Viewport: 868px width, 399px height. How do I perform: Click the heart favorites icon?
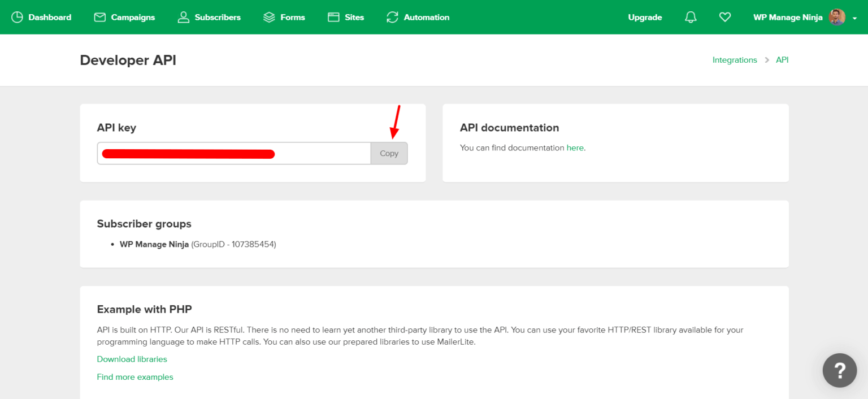tap(725, 17)
